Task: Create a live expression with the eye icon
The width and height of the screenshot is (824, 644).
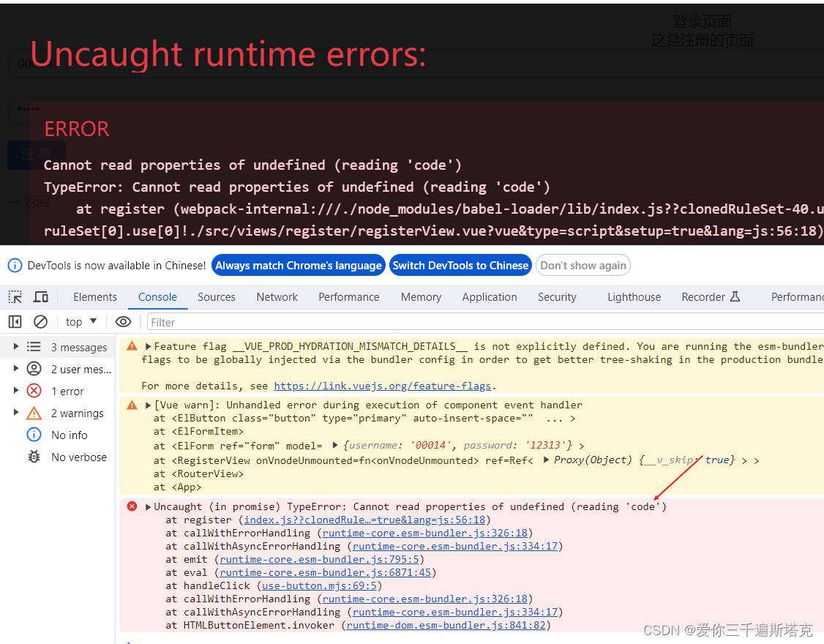Action: pos(123,321)
